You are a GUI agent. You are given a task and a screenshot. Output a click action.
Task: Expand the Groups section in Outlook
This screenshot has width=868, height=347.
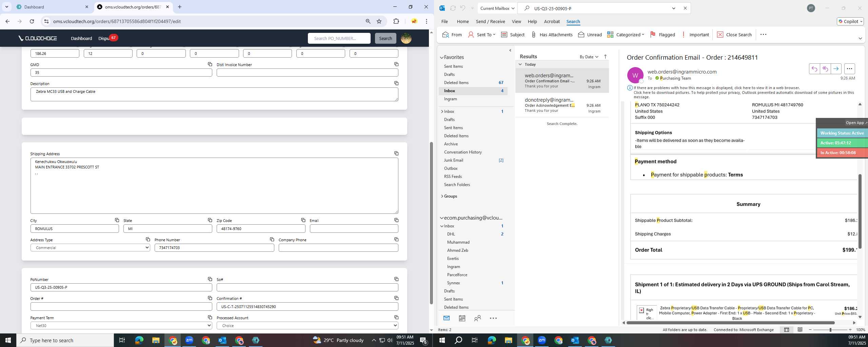click(x=442, y=196)
